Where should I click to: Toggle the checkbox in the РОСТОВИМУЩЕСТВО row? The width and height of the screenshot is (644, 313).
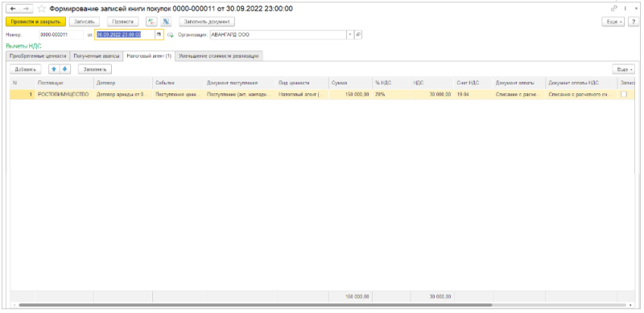[x=624, y=94]
